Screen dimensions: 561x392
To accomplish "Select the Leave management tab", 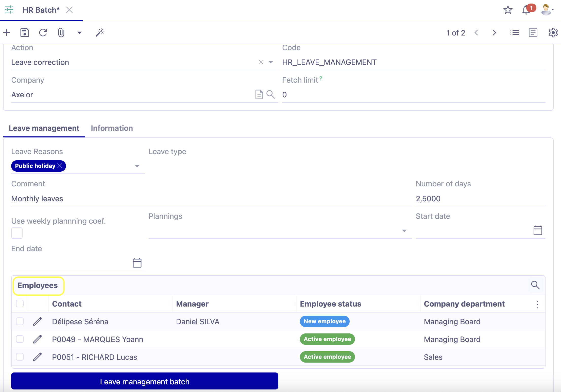I will point(44,128).
